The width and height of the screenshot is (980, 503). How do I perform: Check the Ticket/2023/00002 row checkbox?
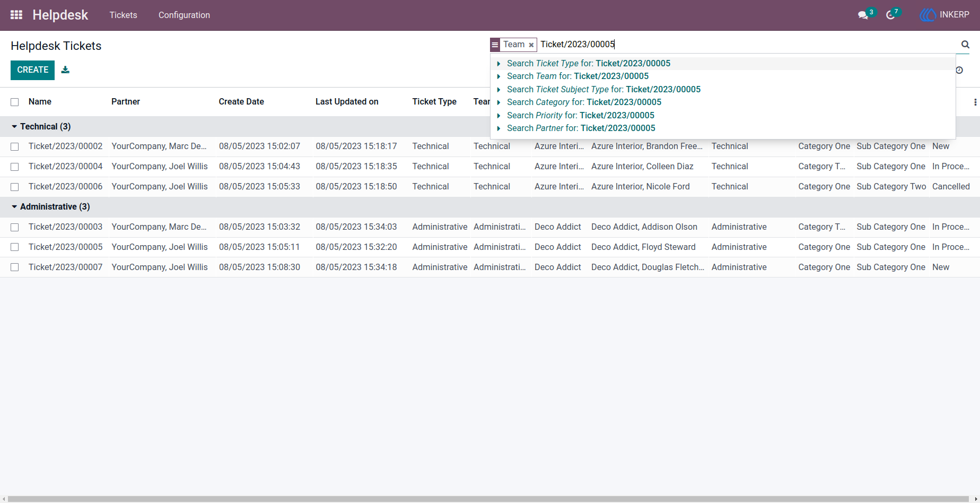[15, 146]
